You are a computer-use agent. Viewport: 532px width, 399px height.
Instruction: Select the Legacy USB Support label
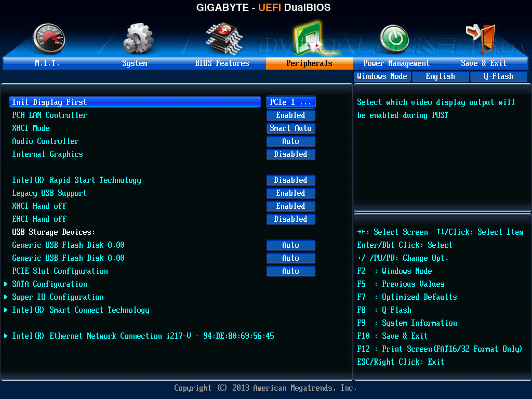point(49,193)
